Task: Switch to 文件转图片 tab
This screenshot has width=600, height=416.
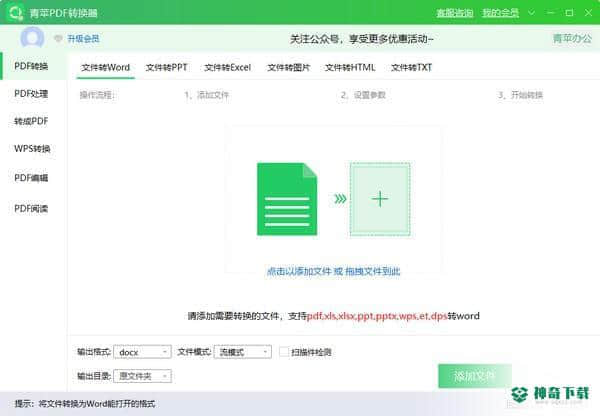Action: [289, 68]
